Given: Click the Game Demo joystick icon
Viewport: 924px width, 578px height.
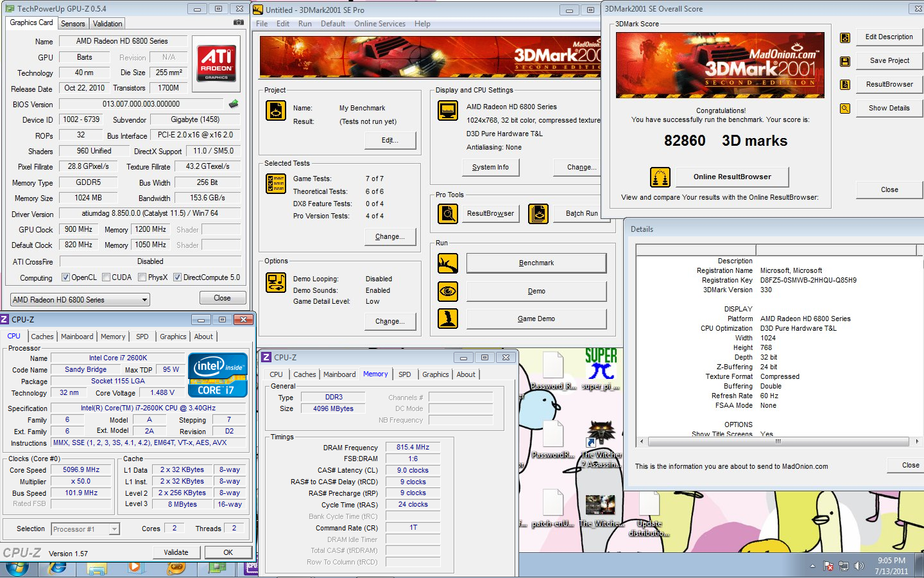Looking at the screenshot, I should (448, 319).
